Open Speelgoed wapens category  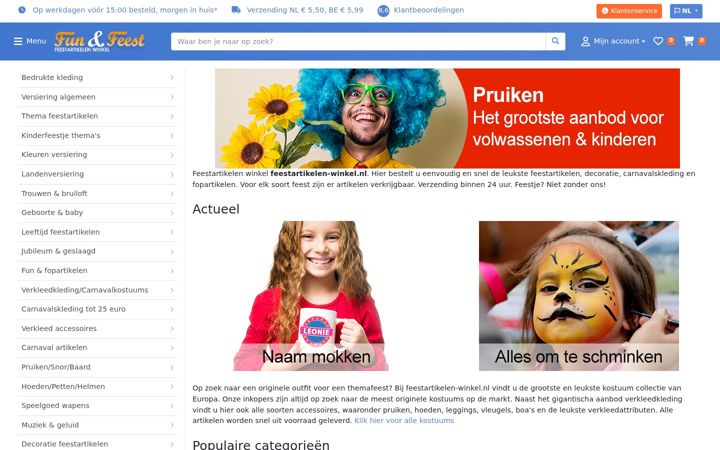point(97,405)
